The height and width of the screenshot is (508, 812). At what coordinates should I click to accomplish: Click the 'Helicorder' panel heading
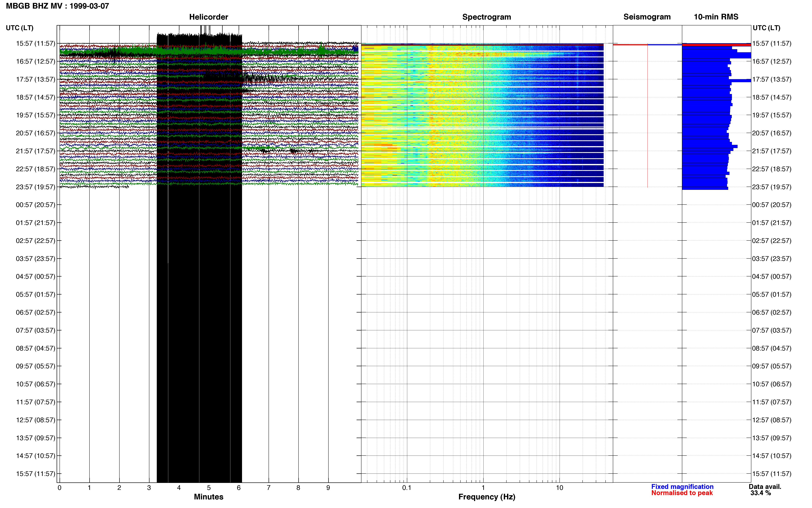coord(209,17)
